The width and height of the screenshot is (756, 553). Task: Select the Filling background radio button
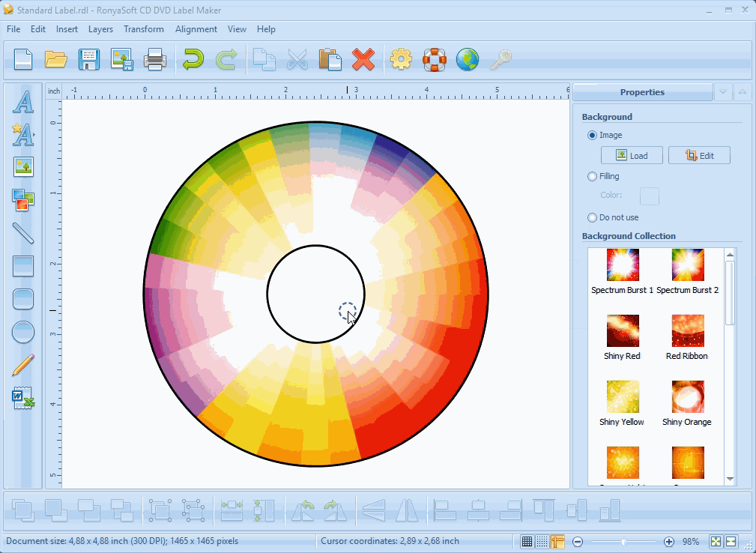point(592,176)
